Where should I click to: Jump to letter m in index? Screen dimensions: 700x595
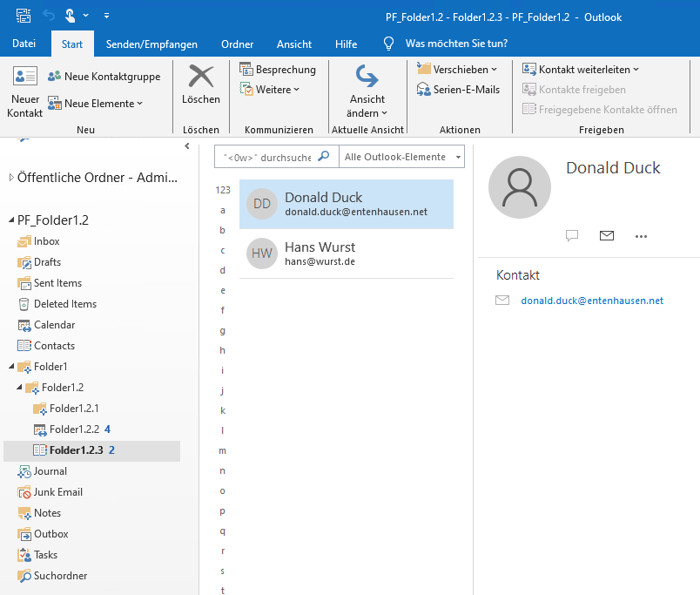coord(222,450)
